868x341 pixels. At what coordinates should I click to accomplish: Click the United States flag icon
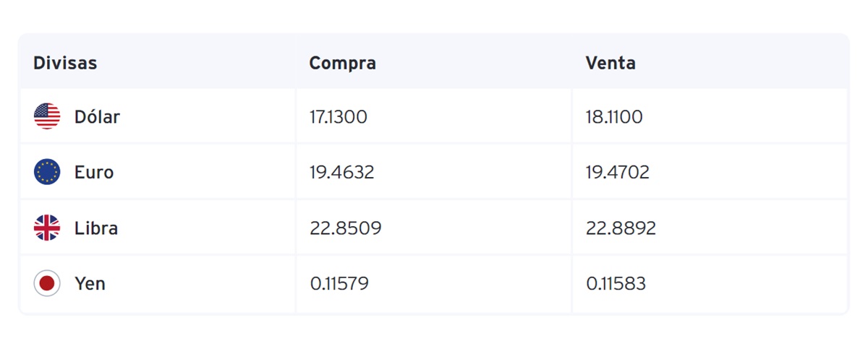47,116
